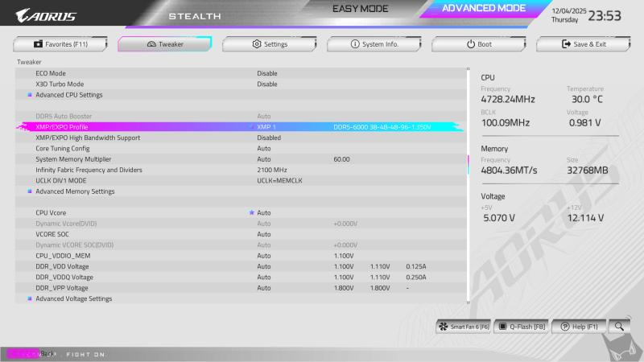Click the magnifier search icon
Screen dimensions: 644x362
click(619, 327)
